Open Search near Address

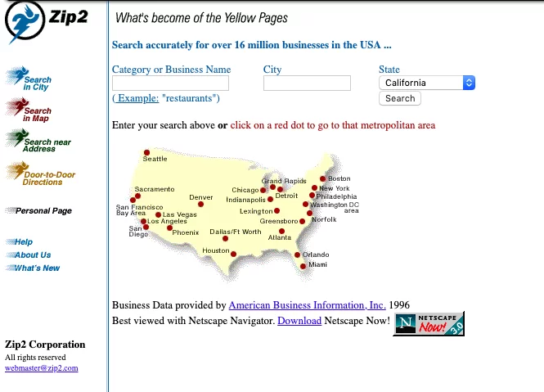(38, 141)
